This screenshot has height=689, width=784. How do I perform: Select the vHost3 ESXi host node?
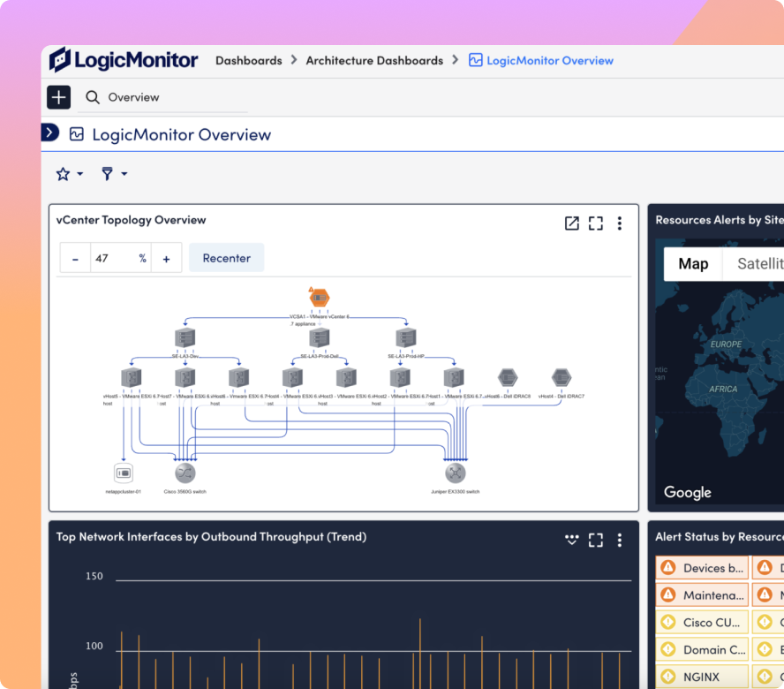346,377
